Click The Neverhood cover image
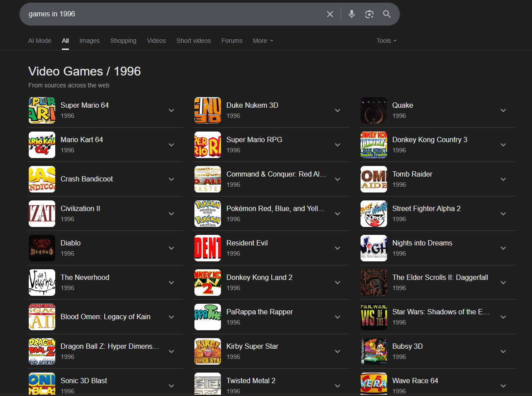 click(42, 283)
